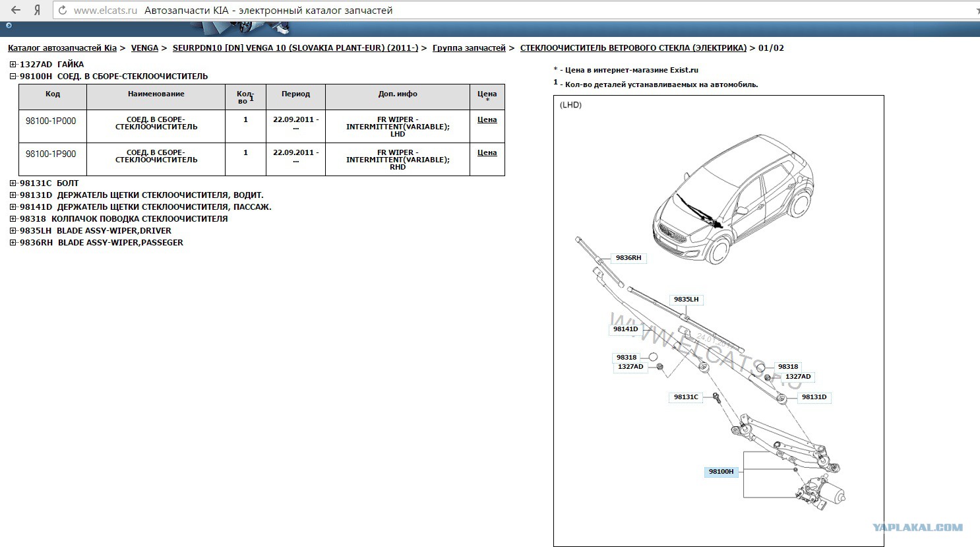
Task: Click 'Цена' link for 98100-1P000
Action: (487, 120)
